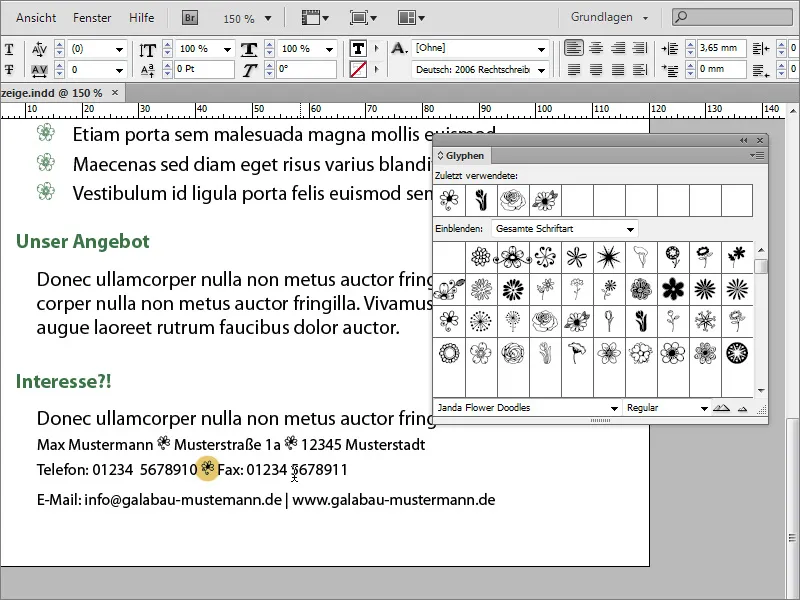
Task: Open the view options dropdown in the top bar
Action: (314, 18)
